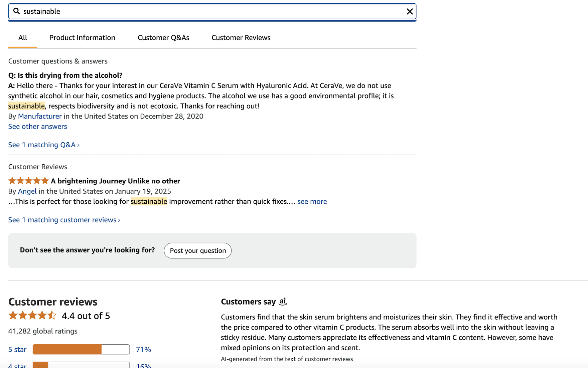This screenshot has height=368, width=588.
Task: Clear the search with the X icon
Action: coord(410,12)
